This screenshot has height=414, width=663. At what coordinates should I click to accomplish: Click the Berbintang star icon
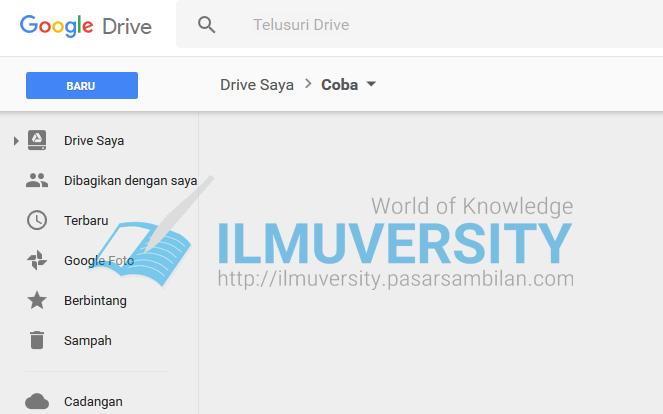point(37,300)
